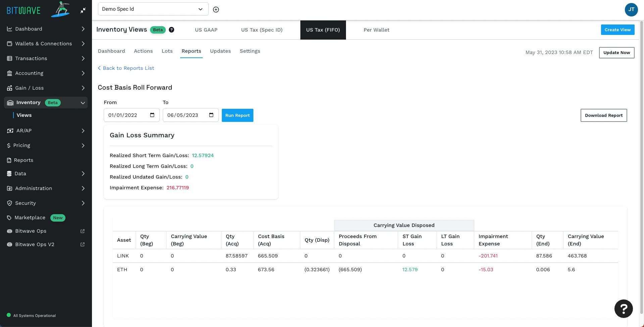
Task: Click the Reports document icon in sidebar
Action: click(x=9, y=160)
